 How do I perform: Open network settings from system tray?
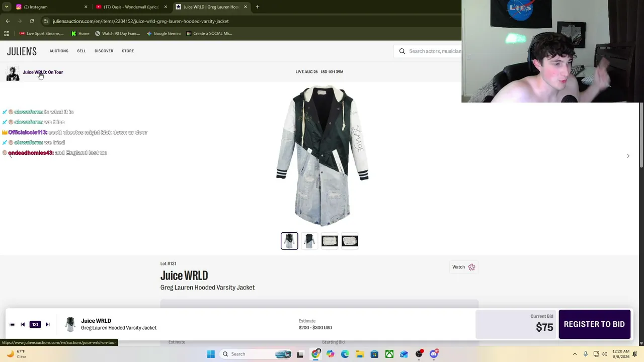point(596,354)
